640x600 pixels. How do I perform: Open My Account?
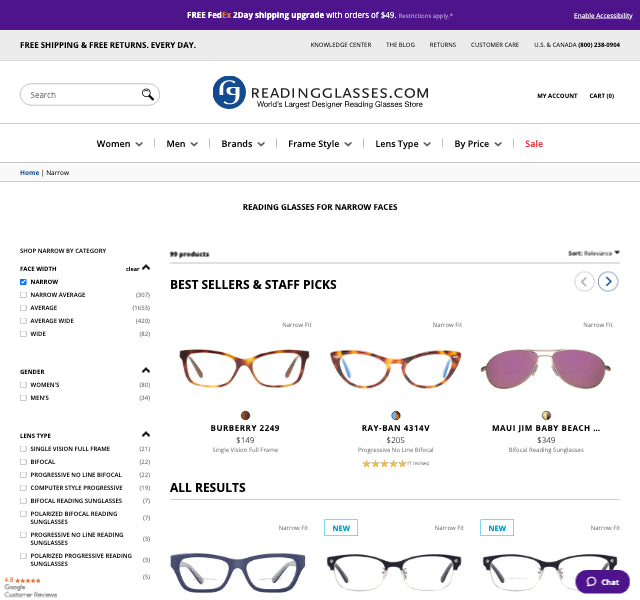[557, 96]
